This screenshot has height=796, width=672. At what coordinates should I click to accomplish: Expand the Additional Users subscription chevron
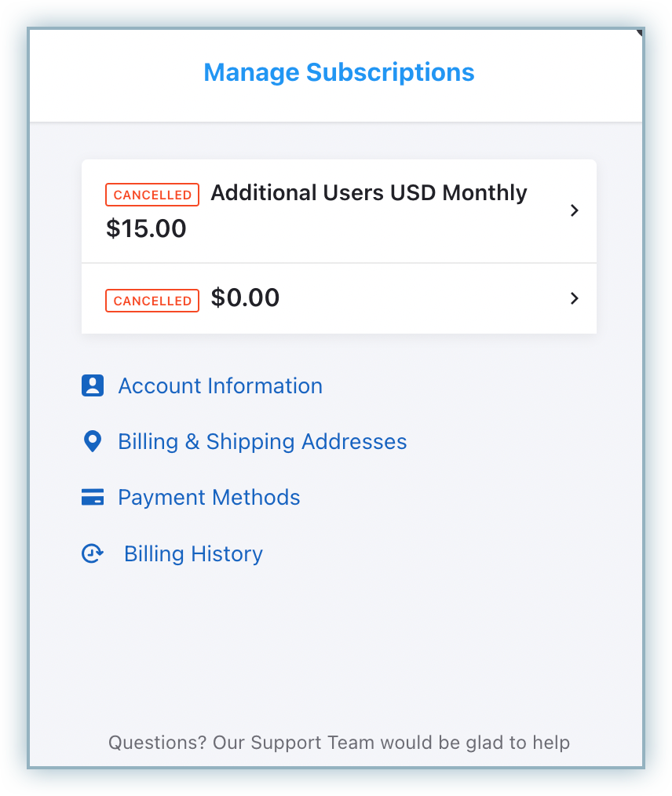[x=574, y=210]
